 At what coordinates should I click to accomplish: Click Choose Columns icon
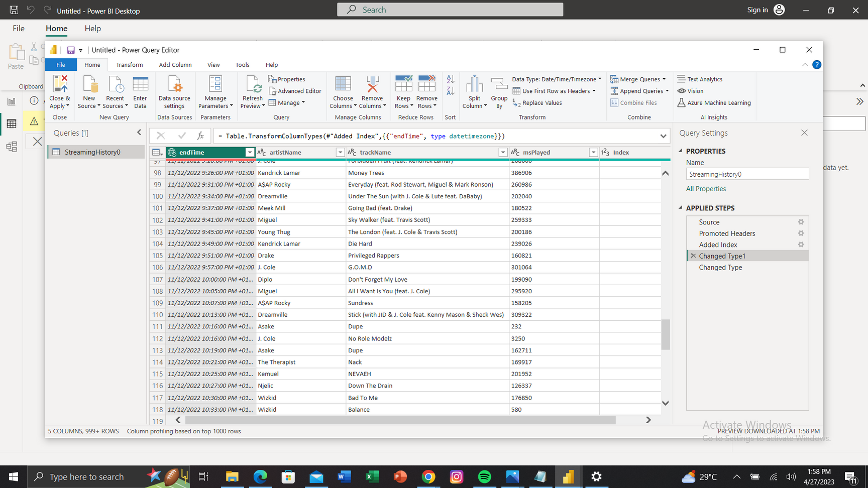pyautogui.click(x=343, y=84)
